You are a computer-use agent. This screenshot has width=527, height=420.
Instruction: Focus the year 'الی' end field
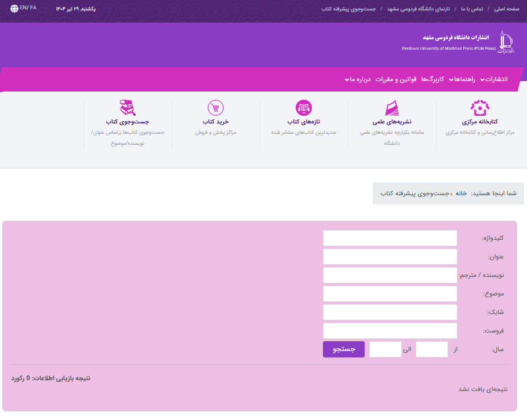386,349
